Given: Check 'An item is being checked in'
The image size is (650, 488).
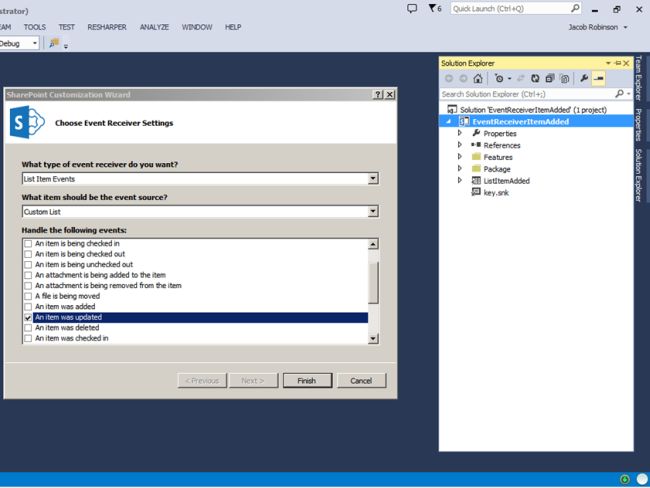Looking at the screenshot, I should click(x=28, y=243).
